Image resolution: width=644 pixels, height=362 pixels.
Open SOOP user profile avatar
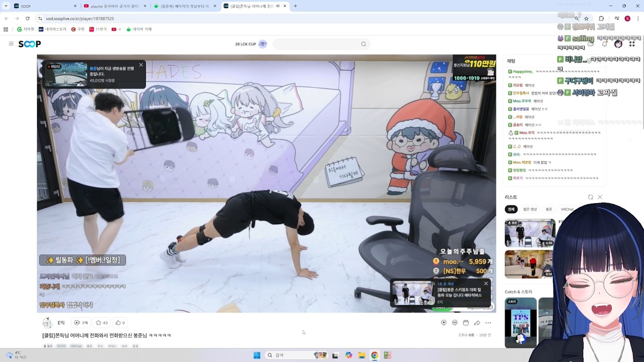click(x=618, y=44)
